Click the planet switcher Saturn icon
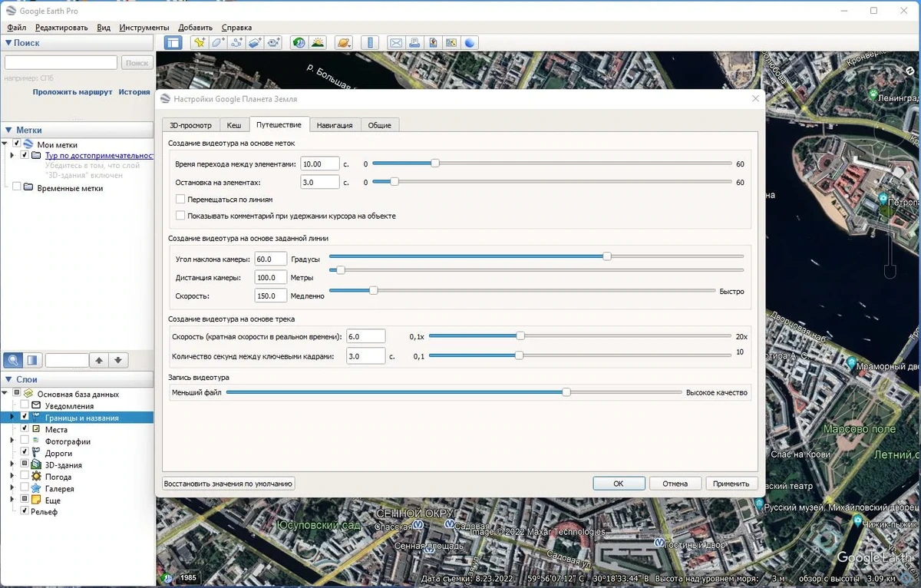 click(344, 43)
